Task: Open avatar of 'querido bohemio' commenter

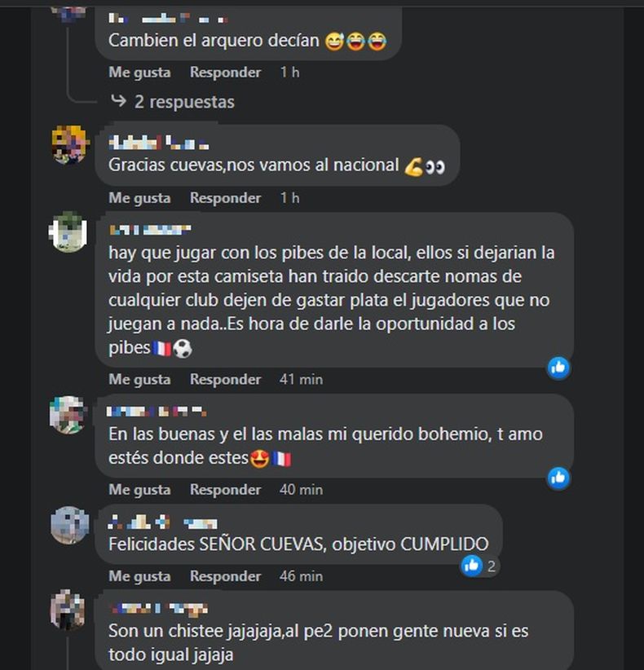Action: (68, 415)
